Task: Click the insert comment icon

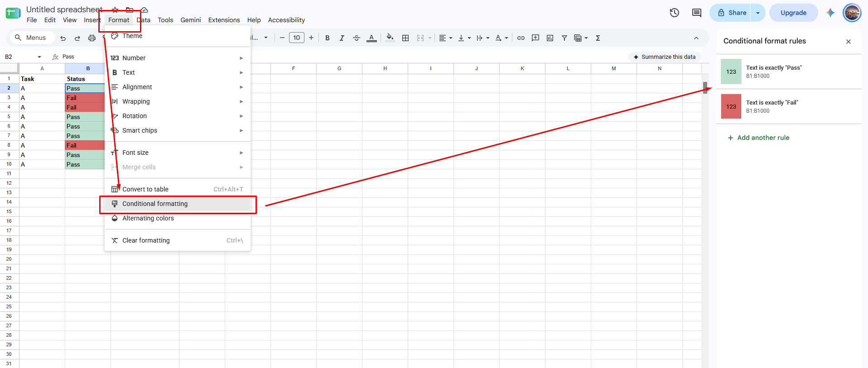Action: coord(535,38)
